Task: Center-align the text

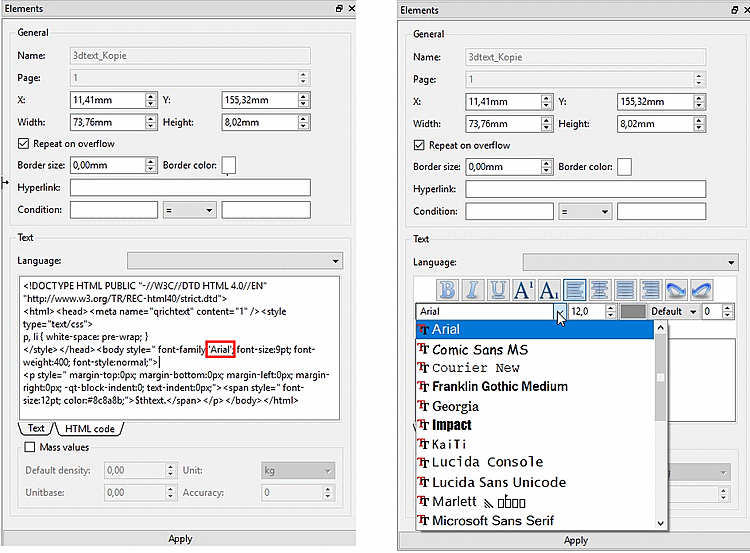Action: 600,290
